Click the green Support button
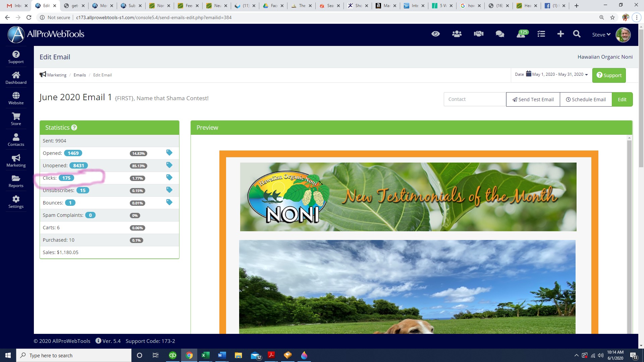644x362 pixels. (609, 75)
